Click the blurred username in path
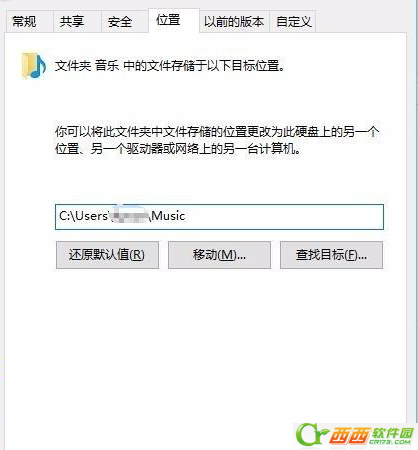 (x=130, y=216)
